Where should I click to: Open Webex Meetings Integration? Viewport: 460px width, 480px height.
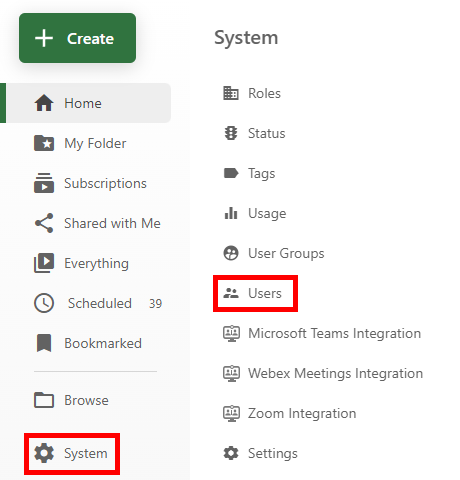tap(336, 373)
